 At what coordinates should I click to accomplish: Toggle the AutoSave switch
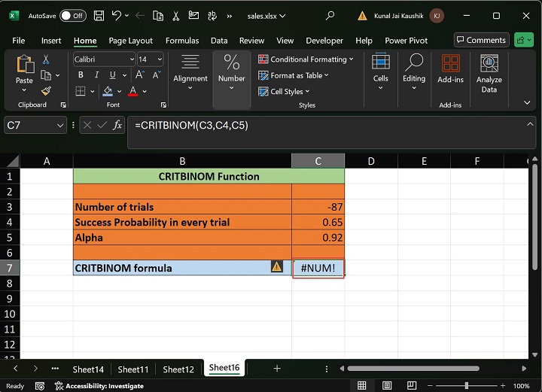pyautogui.click(x=72, y=15)
